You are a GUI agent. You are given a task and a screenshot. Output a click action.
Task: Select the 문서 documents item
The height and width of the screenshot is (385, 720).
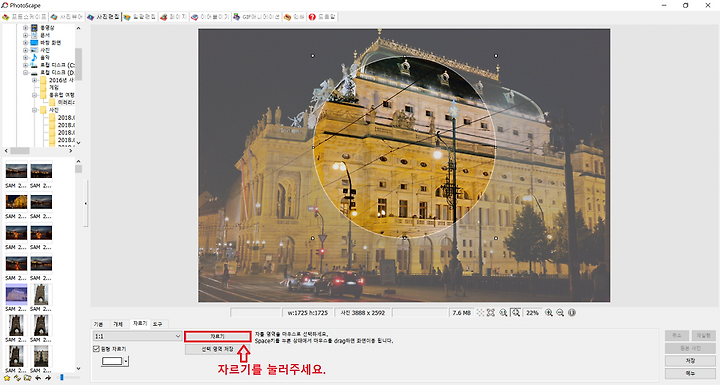tap(45, 35)
